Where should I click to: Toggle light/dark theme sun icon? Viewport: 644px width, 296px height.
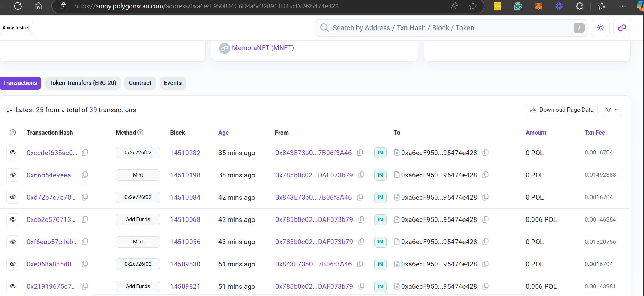[601, 28]
